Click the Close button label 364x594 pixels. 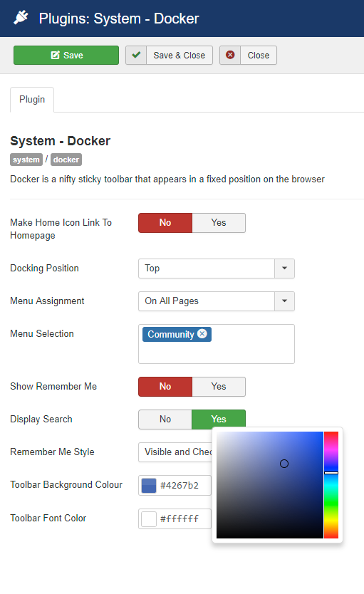point(259,56)
